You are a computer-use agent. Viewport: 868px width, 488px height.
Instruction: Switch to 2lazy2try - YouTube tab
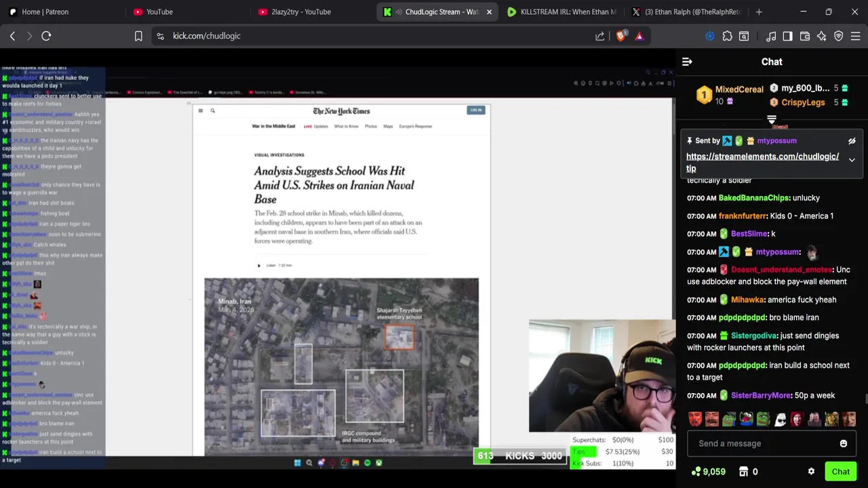pyautogui.click(x=313, y=12)
